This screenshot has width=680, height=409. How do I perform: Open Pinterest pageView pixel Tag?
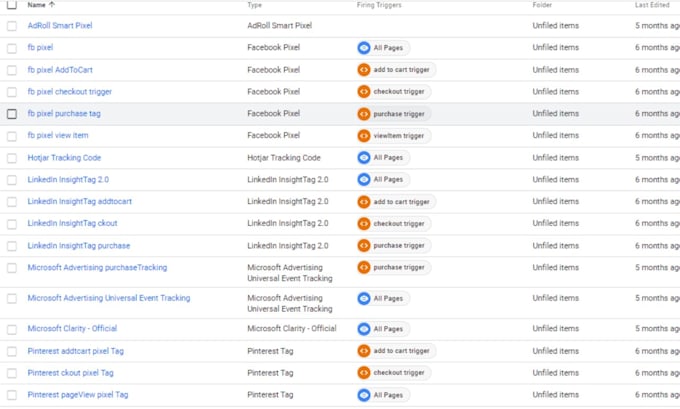(x=78, y=395)
